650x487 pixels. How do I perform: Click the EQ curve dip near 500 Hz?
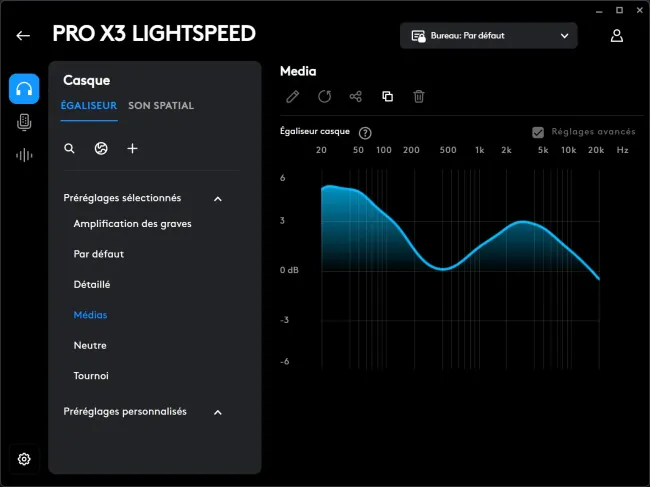(x=442, y=269)
